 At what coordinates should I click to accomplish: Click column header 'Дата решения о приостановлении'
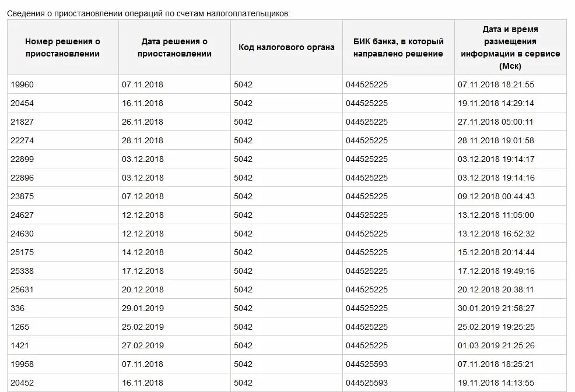click(174, 48)
